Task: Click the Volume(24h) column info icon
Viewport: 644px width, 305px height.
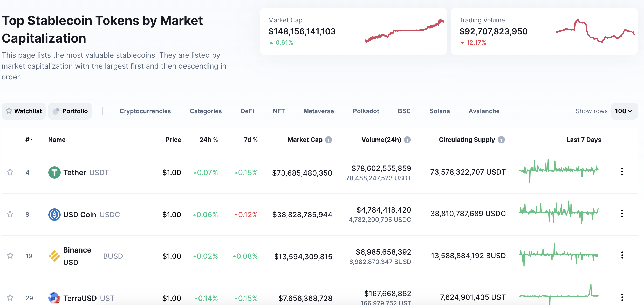Action: (x=407, y=140)
